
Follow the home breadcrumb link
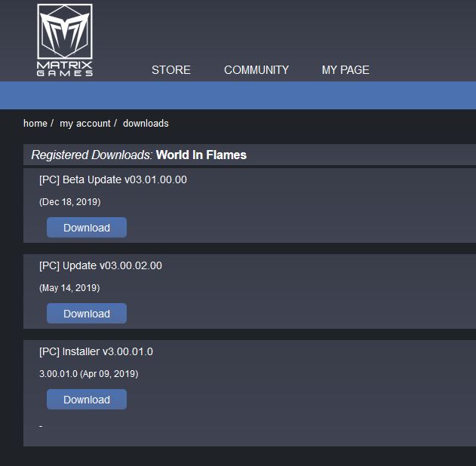click(x=35, y=124)
